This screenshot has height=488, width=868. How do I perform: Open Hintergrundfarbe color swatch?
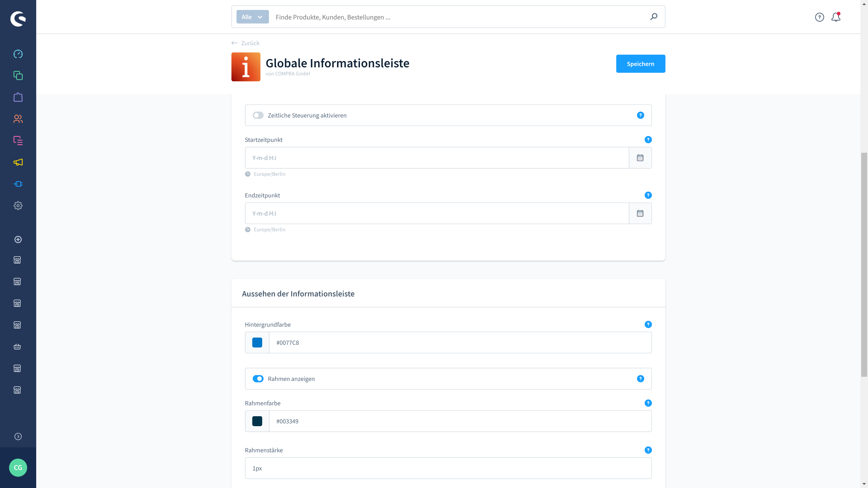coord(257,342)
